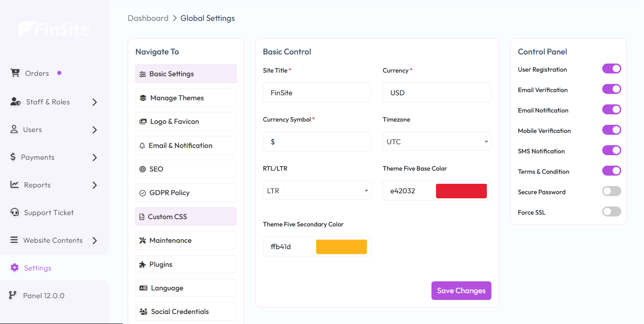
Task: Click the Panel 12.0.0 branch icon
Action: pyautogui.click(x=13, y=295)
